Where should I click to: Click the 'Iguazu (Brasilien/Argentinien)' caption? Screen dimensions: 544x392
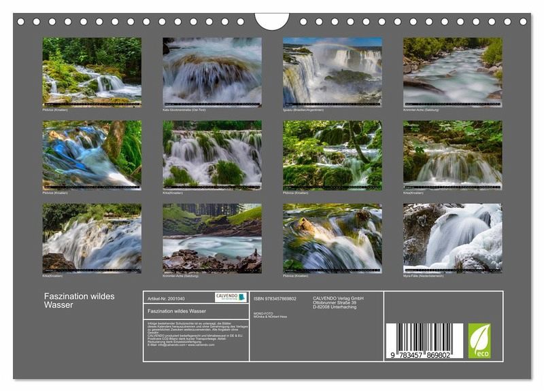(304, 109)
